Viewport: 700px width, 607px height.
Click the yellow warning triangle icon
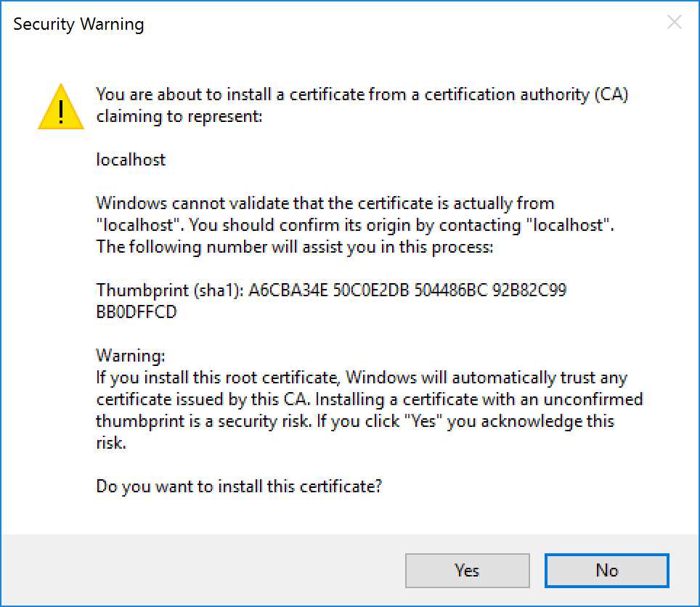pos(60,106)
